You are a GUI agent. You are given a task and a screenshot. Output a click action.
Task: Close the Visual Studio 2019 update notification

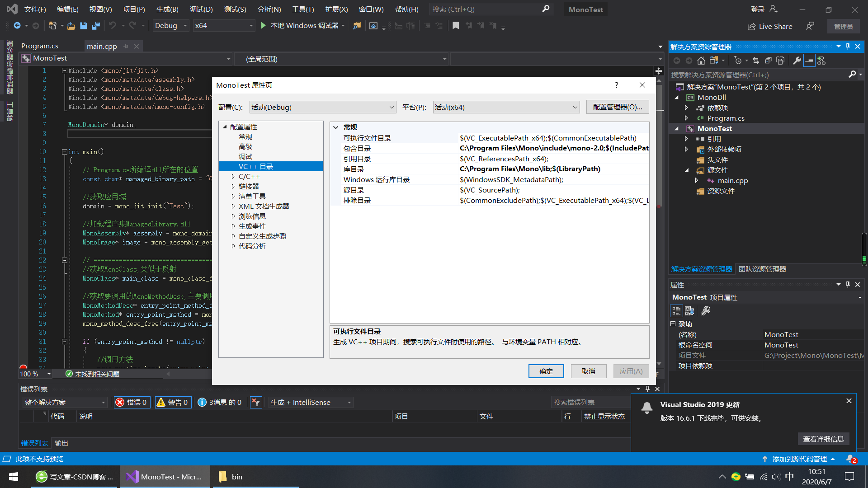coord(849,401)
